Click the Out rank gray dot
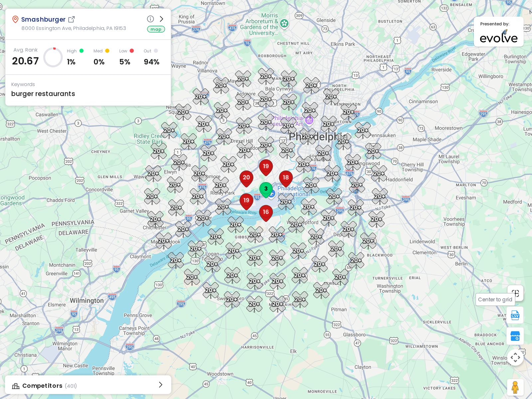532x399 pixels. [x=156, y=51]
